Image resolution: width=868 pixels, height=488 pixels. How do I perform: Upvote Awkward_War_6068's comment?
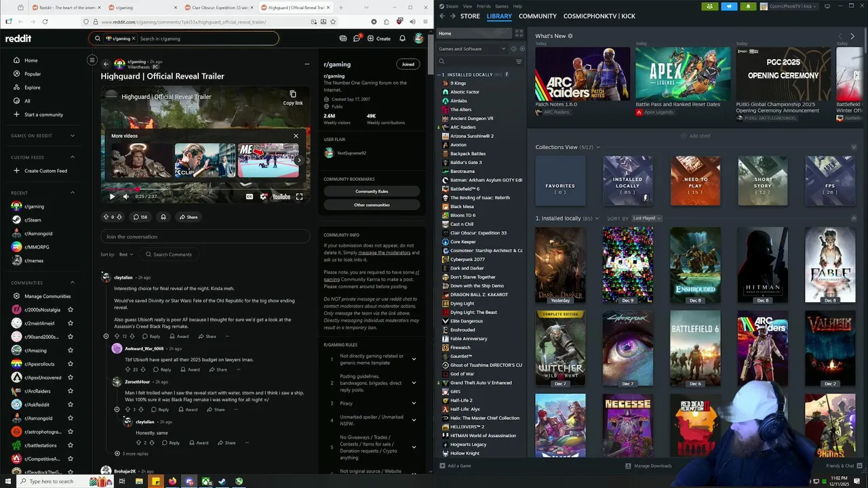pyautogui.click(x=127, y=369)
